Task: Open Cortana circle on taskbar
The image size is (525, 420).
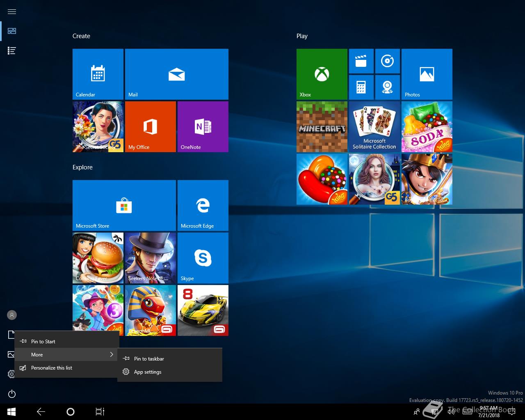Action: pos(71,412)
